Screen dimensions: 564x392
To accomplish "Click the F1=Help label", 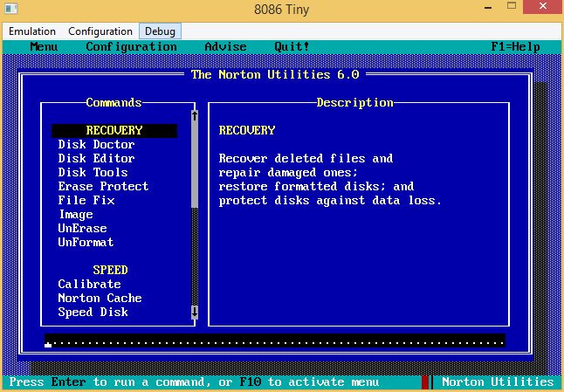I will 515,47.
